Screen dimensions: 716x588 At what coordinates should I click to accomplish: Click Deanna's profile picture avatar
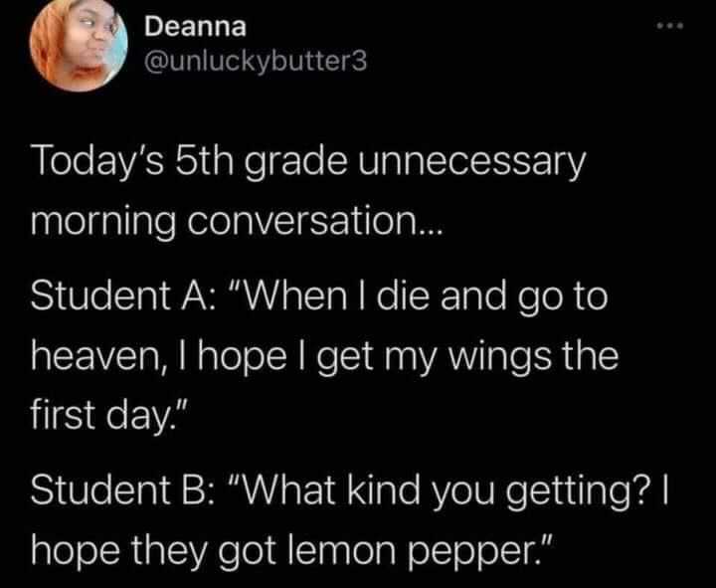[79, 46]
